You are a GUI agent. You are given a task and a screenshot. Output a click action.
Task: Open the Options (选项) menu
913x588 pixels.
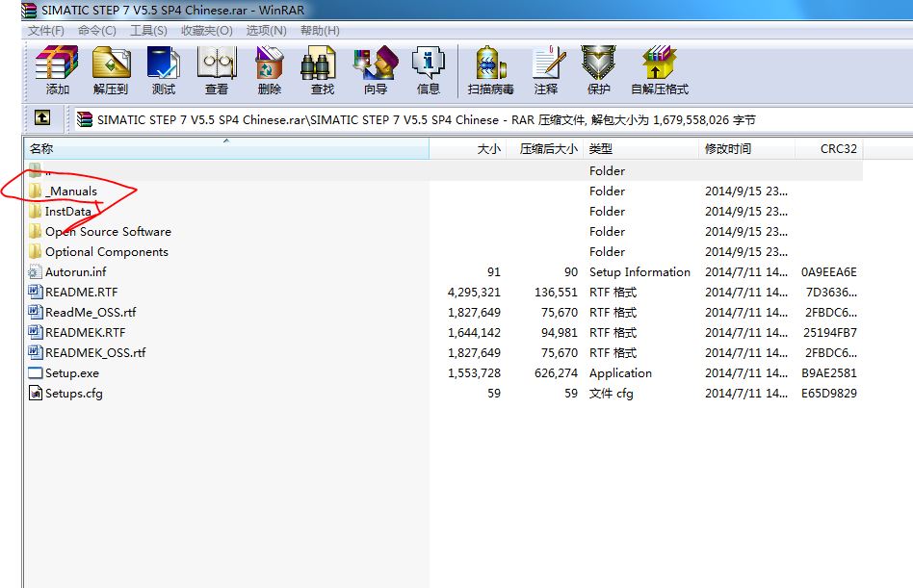tap(266, 30)
